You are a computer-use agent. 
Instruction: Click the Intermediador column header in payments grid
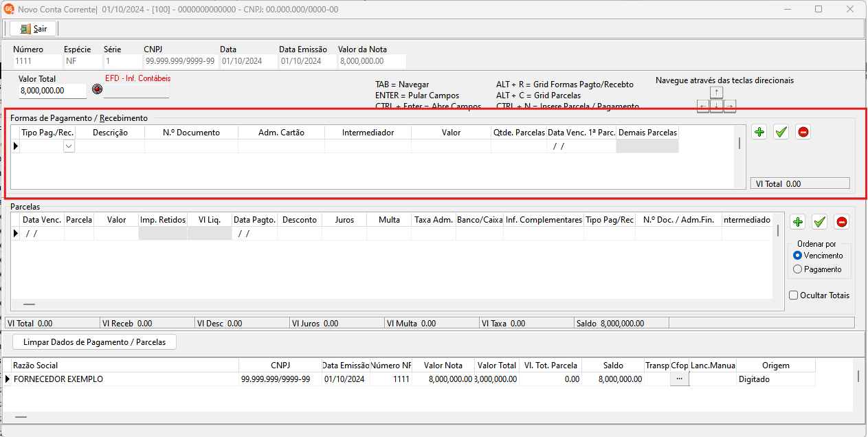click(x=368, y=133)
